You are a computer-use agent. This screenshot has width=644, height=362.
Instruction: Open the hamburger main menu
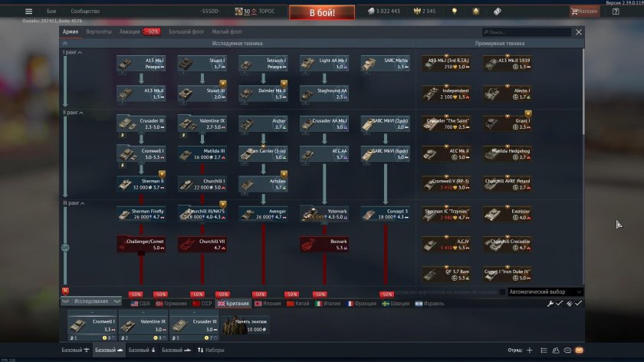(x=29, y=12)
